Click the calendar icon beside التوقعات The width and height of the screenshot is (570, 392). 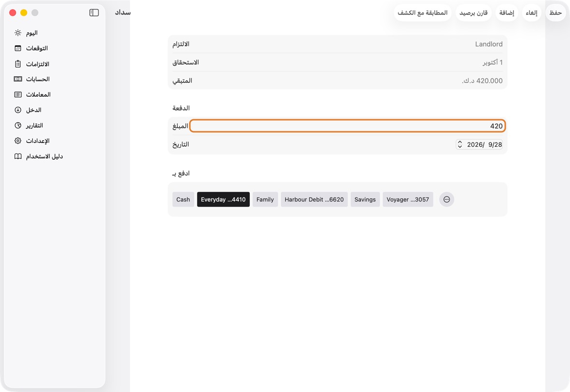(x=18, y=48)
